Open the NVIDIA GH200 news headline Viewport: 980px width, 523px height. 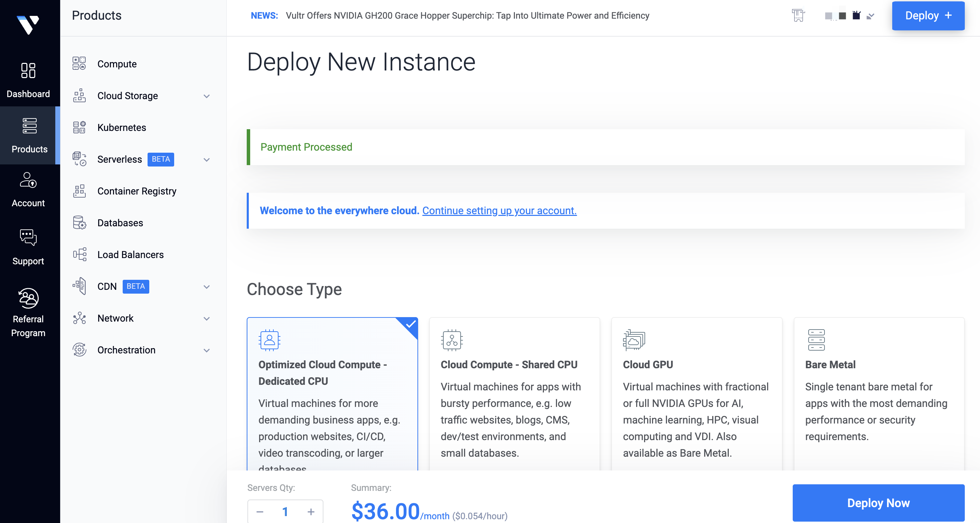pyautogui.click(x=468, y=16)
